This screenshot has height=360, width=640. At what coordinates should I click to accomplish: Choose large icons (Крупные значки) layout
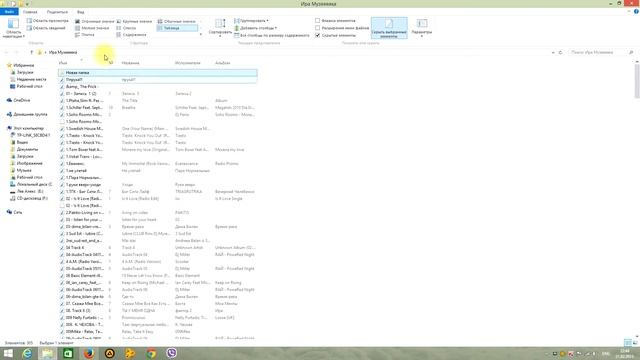tap(134, 21)
